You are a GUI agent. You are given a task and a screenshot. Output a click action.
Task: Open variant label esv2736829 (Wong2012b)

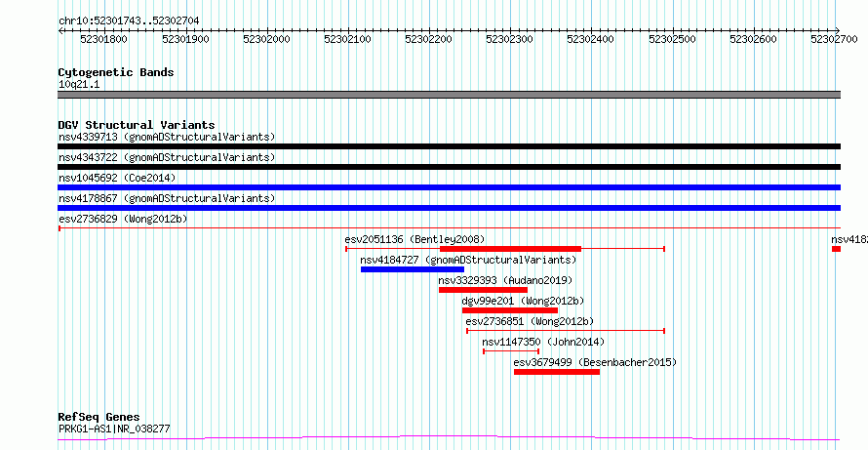coord(123,219)
